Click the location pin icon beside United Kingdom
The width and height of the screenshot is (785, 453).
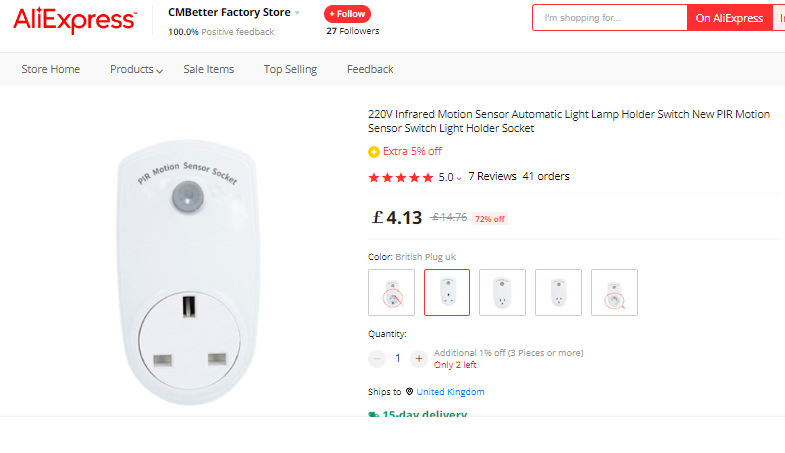click(409, 392)
